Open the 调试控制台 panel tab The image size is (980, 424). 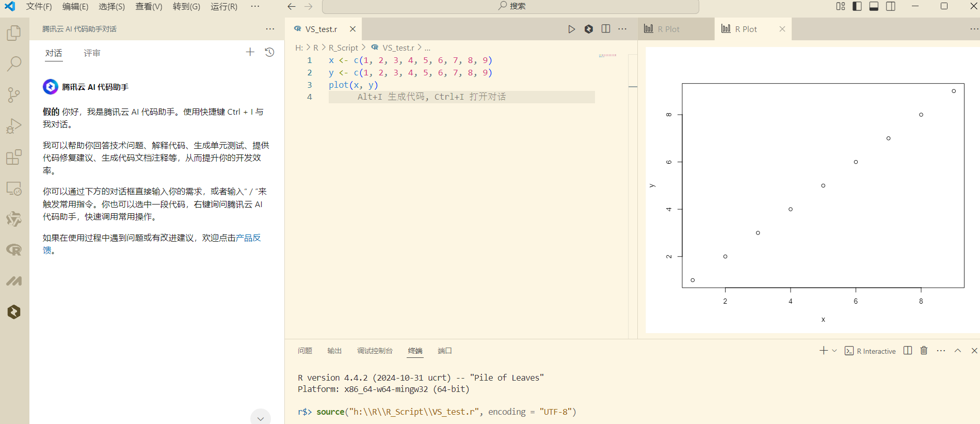(x=375, y=351)
